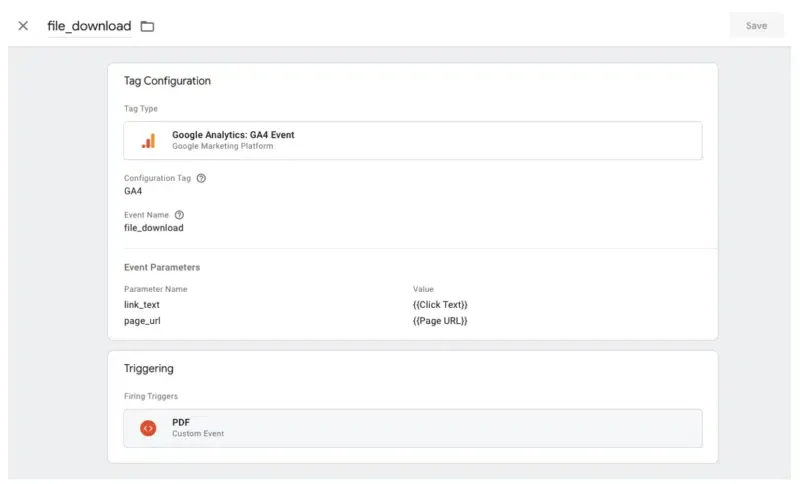800x484 pixels.
Task: Click the file_download tag name field
Action: click(89, 26)
